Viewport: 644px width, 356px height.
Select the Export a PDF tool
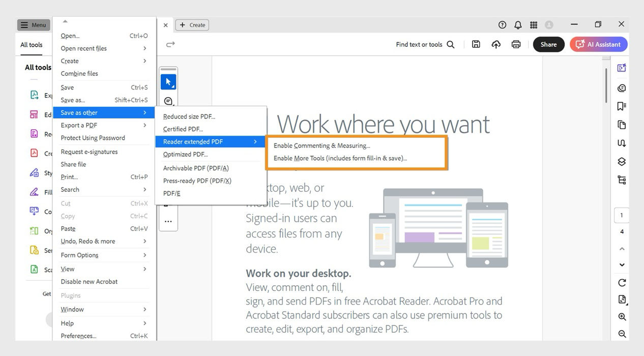(x=34, y=95)
